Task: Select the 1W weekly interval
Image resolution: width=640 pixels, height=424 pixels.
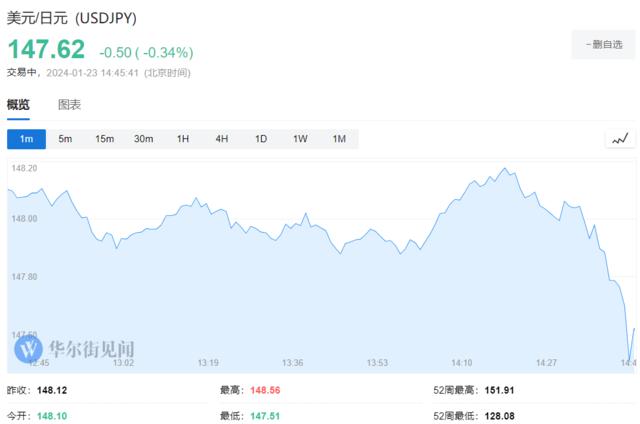Action: [300, 139]
